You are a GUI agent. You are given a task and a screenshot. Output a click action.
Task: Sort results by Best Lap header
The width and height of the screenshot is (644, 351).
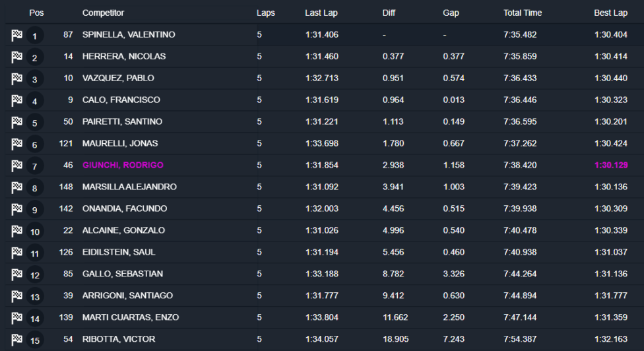point(610,13)
